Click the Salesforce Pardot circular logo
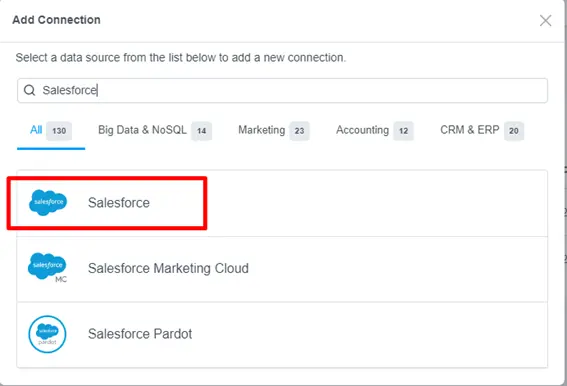This screenshot has width=567, height=386. coord(47,334)
